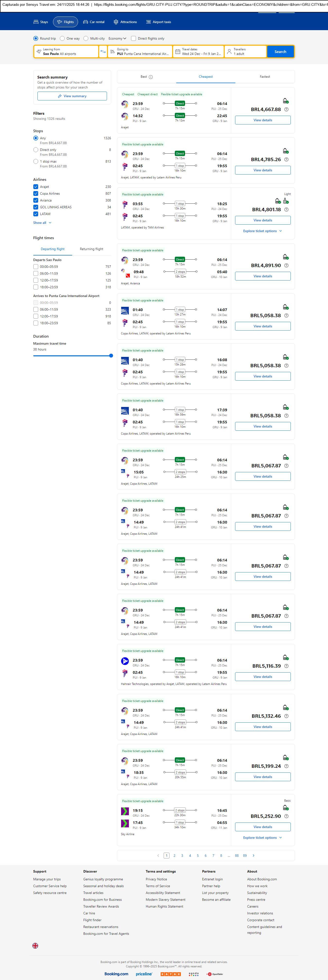
Task: Expand Explore ticket options for BRL4,801.18 flight
Action: pyautogui.click(x=263, y=231)
